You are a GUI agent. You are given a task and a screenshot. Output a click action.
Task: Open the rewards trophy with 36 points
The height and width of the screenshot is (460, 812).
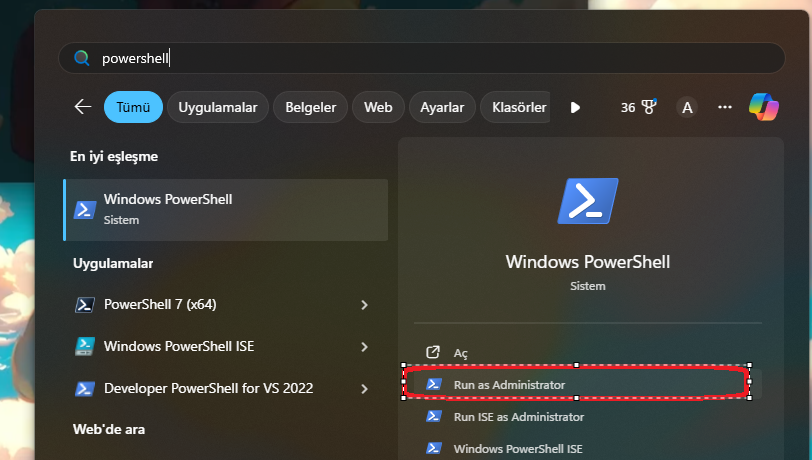click(x=639, y=107)
